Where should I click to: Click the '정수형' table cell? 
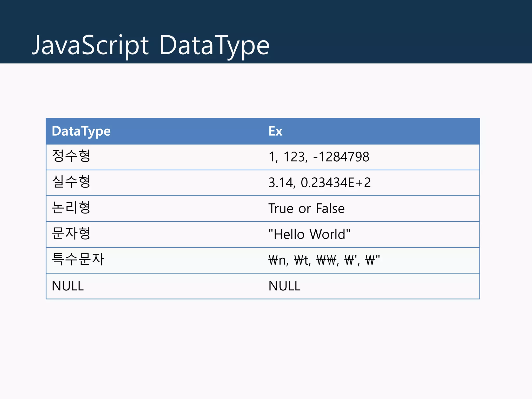(x=155, y=157)
